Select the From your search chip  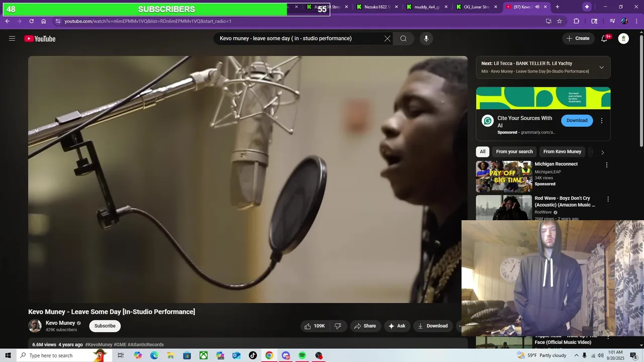pos(514,151)
